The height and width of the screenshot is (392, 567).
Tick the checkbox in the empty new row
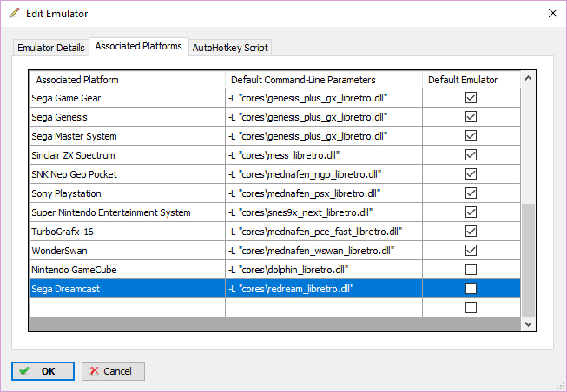[471, 308]
